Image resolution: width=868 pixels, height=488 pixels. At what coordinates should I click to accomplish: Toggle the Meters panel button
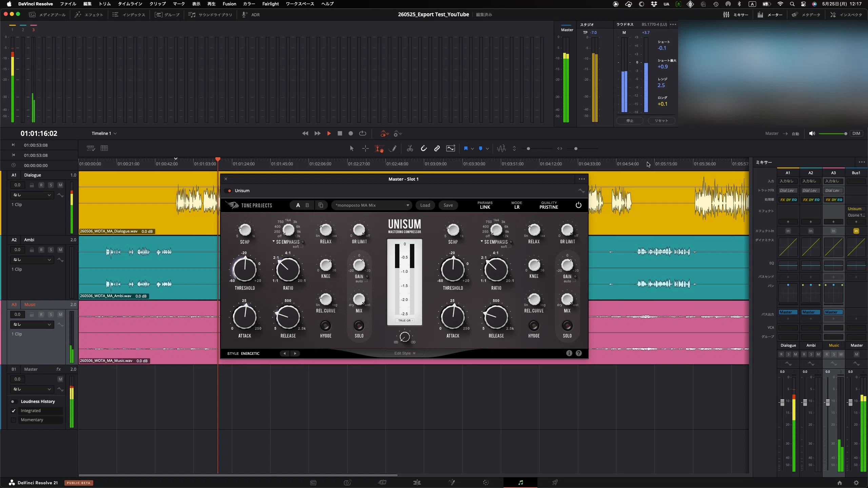(770, 15)
